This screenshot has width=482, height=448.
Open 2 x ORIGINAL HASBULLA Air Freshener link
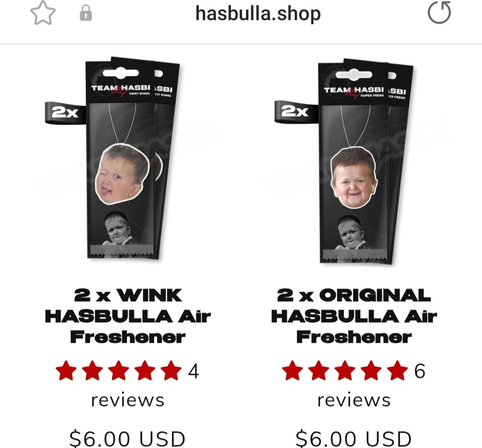pos(354,316)
